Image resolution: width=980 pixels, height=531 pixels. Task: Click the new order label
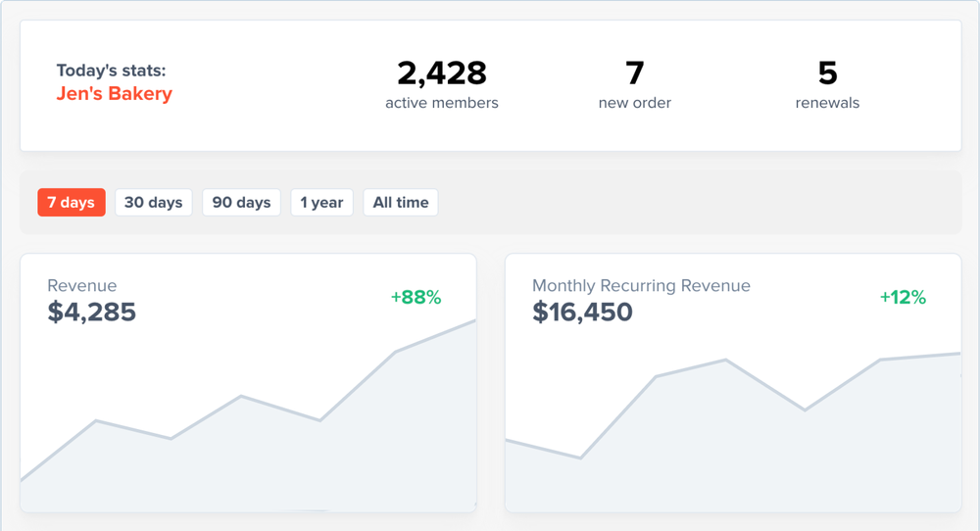pos(635,103)
